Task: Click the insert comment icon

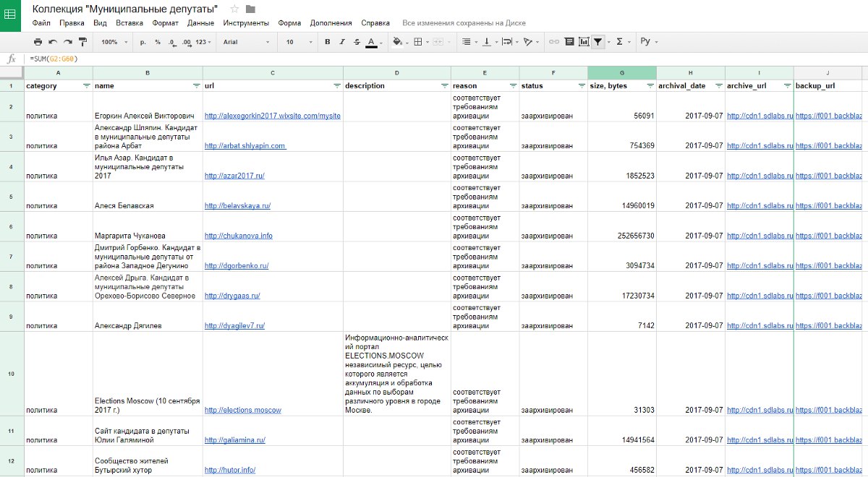Action: 569,42
